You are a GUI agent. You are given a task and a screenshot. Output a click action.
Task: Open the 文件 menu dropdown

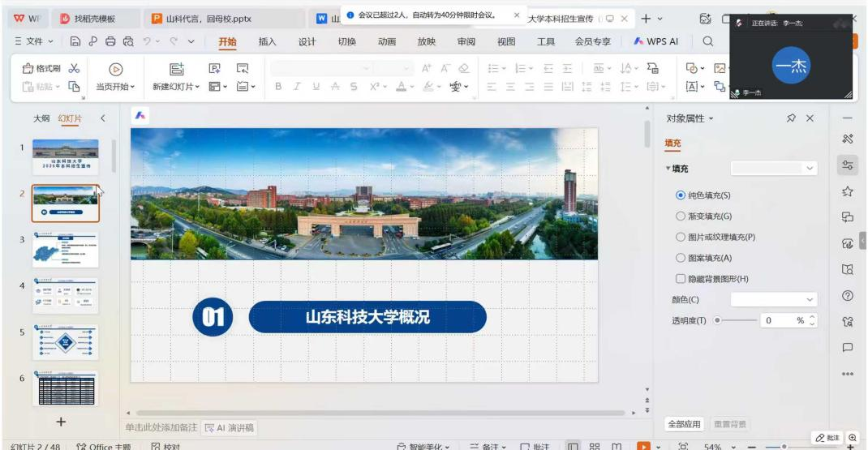click(35, 41)
